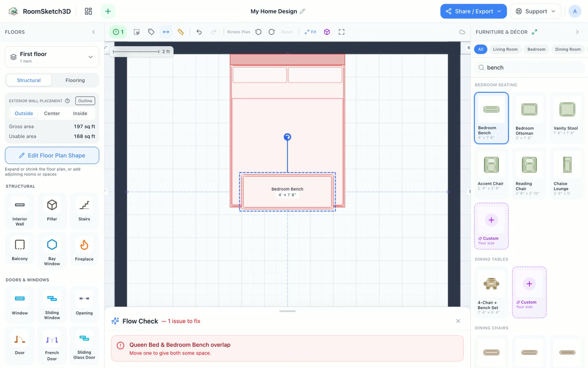The image size is (588, 368).
Task: Select 4-Chair + Bench Set item
Action: click(491, 292)
